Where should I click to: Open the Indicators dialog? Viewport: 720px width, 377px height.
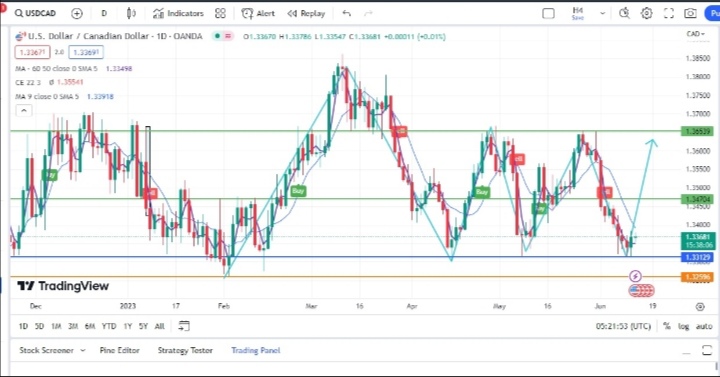click(x=178, y=13)
